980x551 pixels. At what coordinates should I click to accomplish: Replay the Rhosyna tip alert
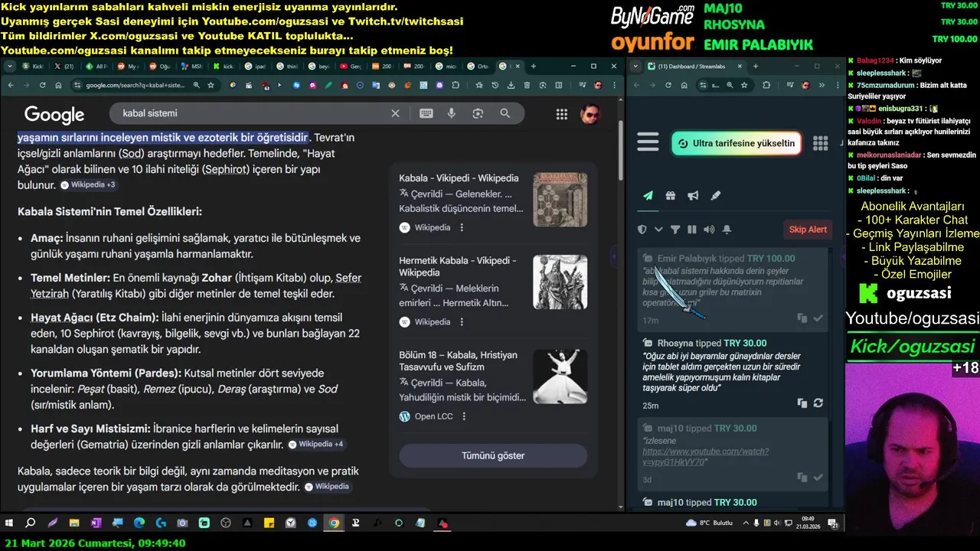(818, 403)
